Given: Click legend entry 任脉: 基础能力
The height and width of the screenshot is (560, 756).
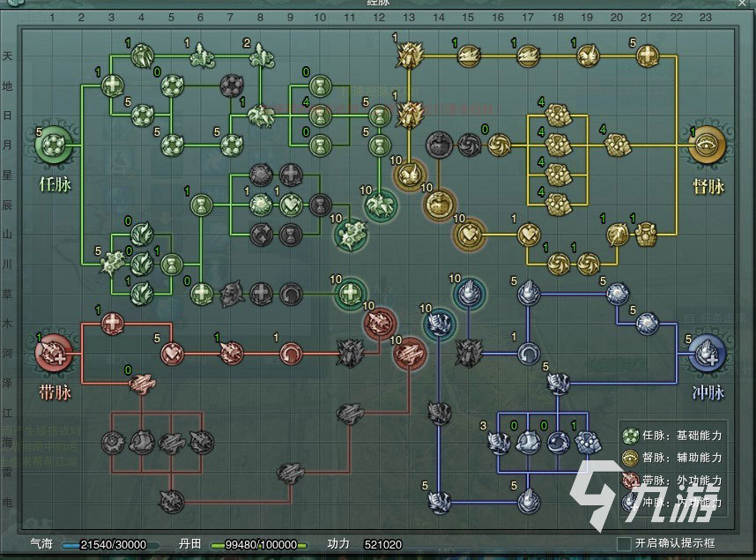Looking at the screenshot, I should [672, 436].
